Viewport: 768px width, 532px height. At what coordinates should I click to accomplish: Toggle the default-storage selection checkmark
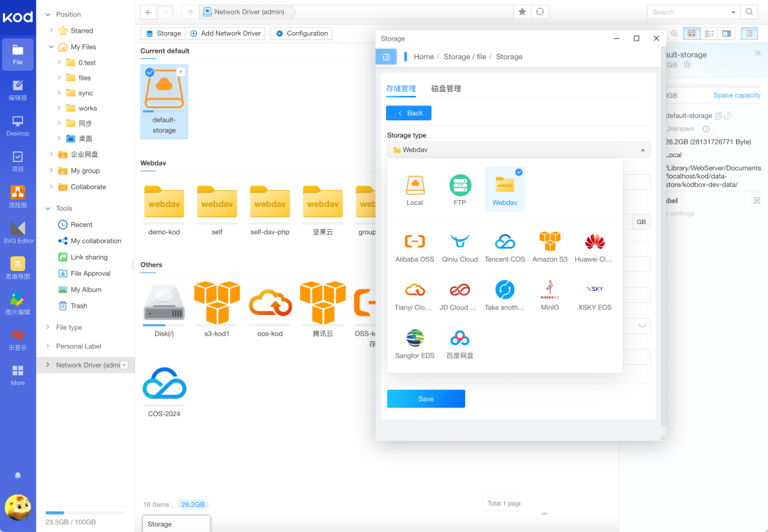tap(149, 72)
